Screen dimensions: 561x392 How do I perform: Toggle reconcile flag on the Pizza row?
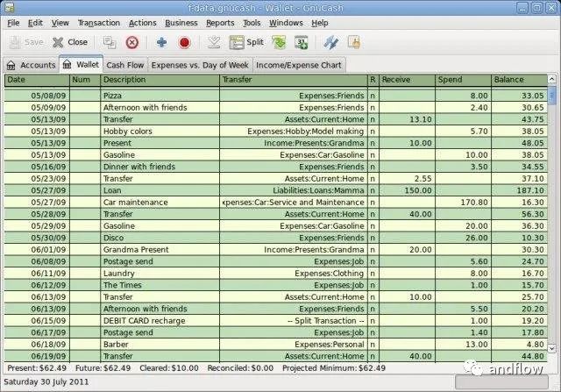pyautogui.click(x=373, y=95)
